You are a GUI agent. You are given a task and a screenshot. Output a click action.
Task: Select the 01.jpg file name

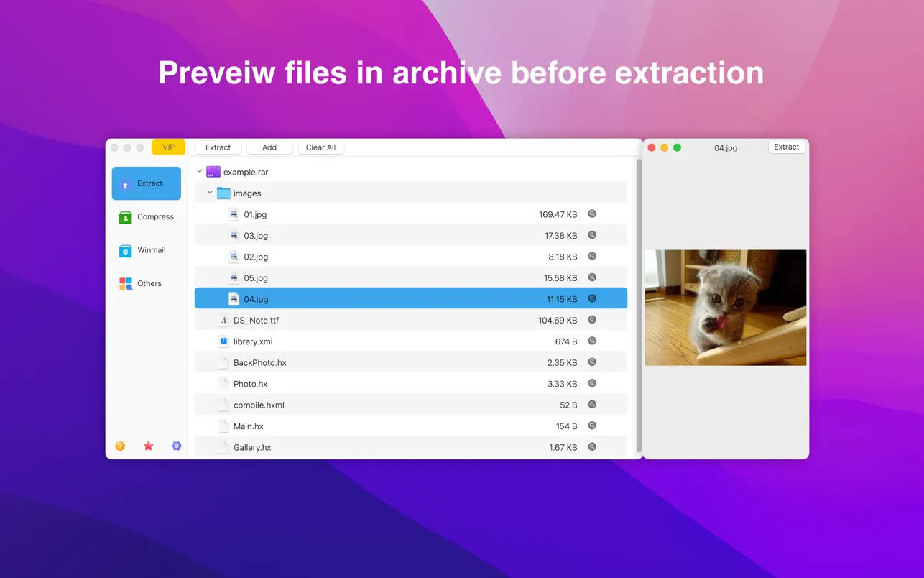pyautogui.click(x=255, y=214)
